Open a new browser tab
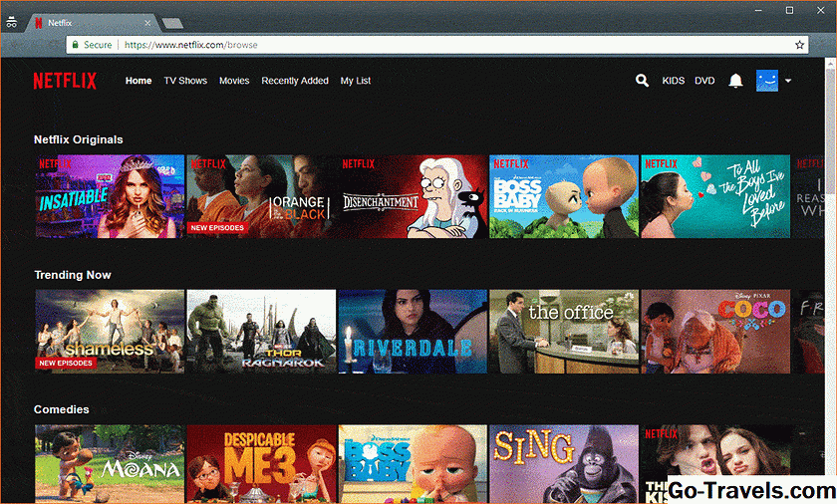 point(172,22)
